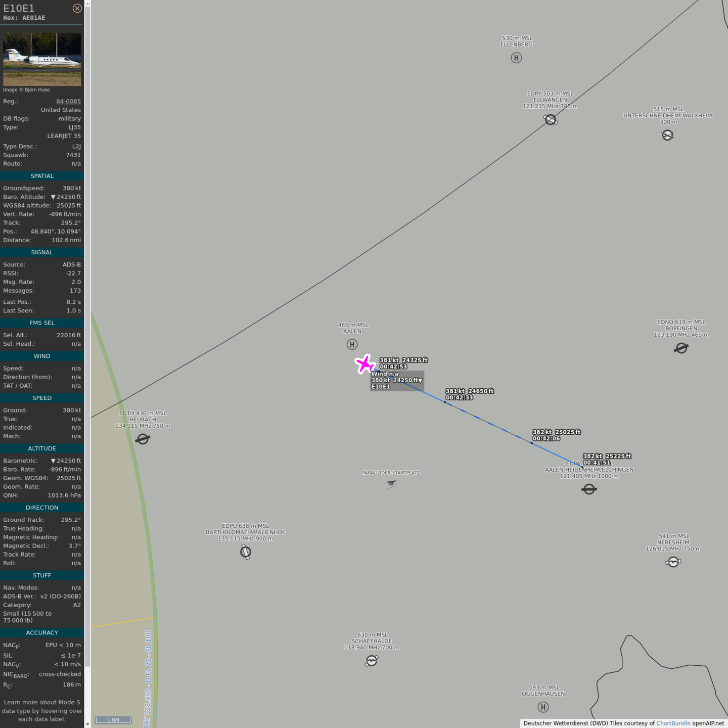The height and width of the screenshot is (728, 728).
Task: Select the Aalen heliport icon
Action: click(352, 345)
